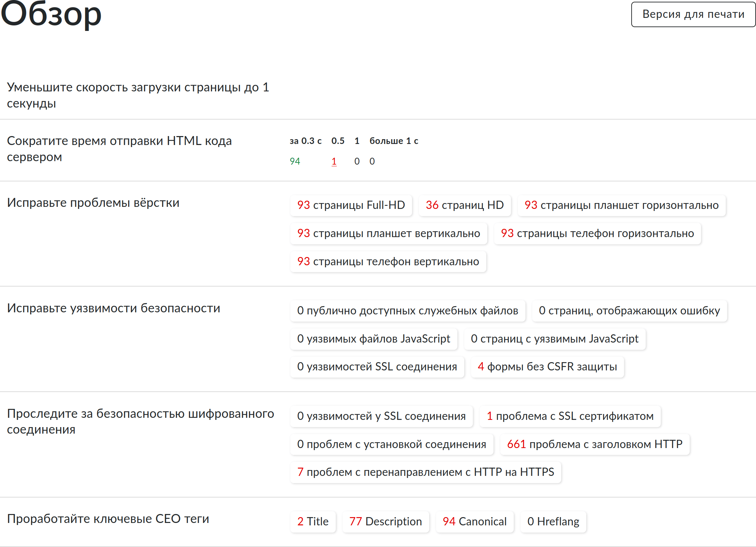Click "0 уязвимых файлов JavaScript" badge
The width and height of the screenshot is (756, 547).
[x=374, y=339]
